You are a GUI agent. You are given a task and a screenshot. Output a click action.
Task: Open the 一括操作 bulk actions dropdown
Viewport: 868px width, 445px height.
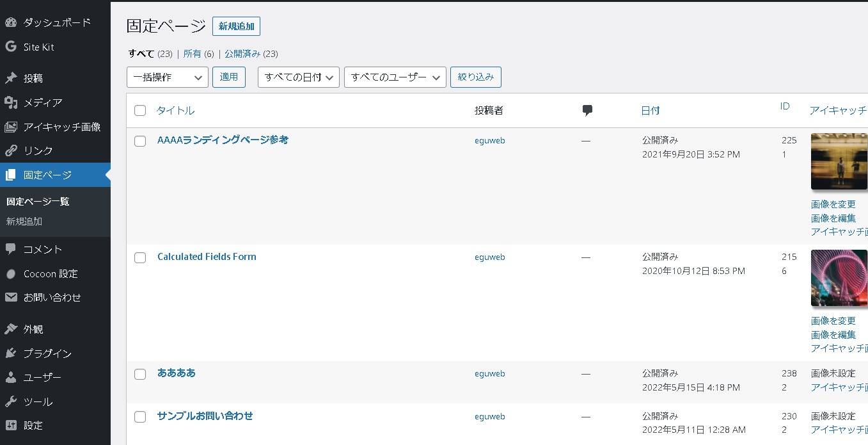168,77
